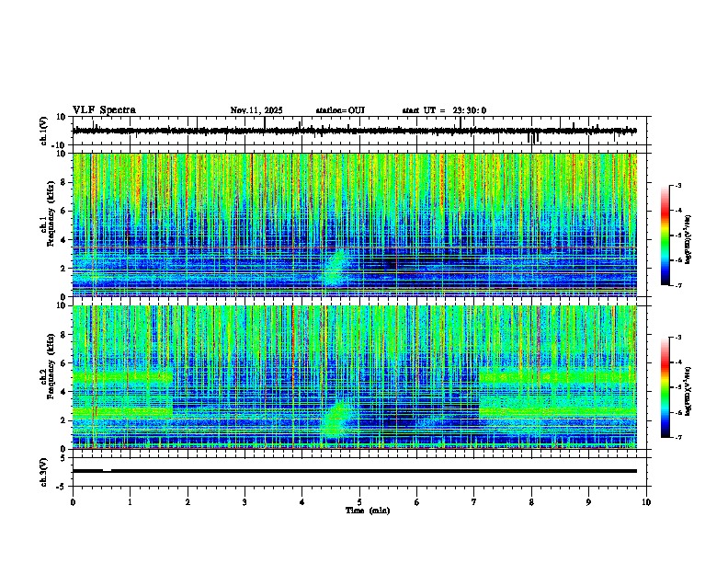Viewport: 728px width, 563px height.
Task: Click the bright burst near 4.5 min in ch.2 spectrogram
Action: [x=336, y=420]
